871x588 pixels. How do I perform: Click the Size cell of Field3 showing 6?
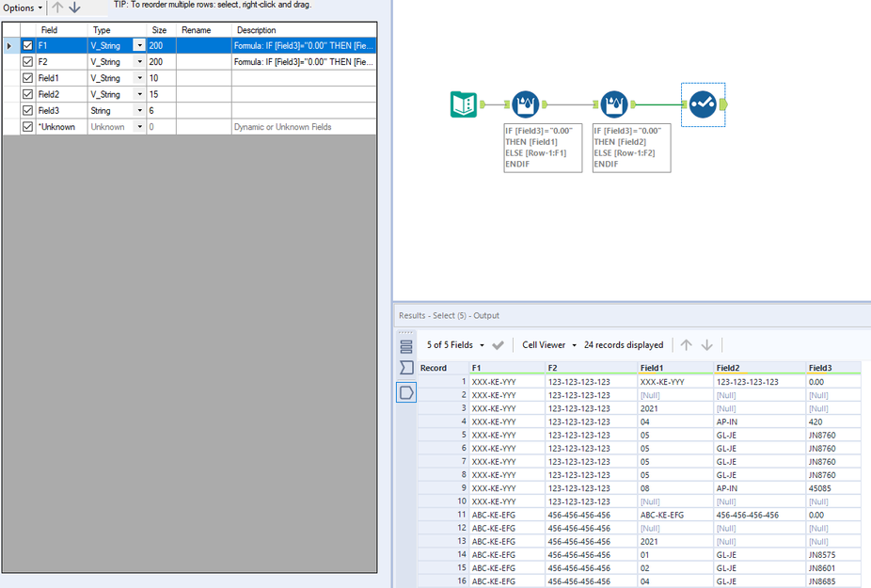point(161,111)
